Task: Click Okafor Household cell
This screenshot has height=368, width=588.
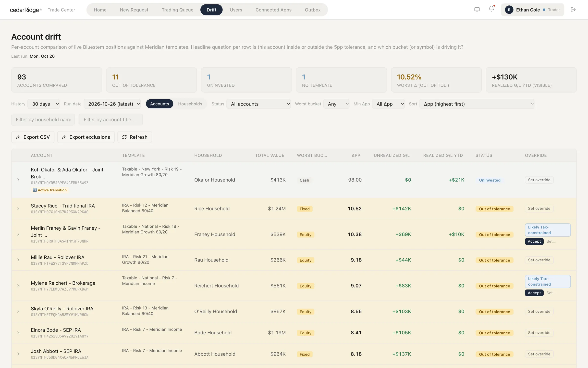Action: (214, 180)
